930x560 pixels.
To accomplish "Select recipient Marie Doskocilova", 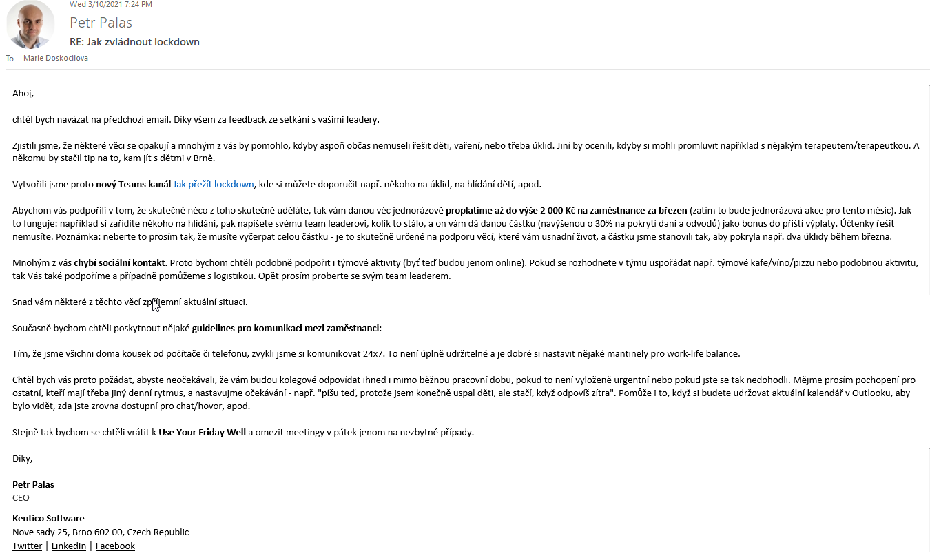I will pos(56,59).
